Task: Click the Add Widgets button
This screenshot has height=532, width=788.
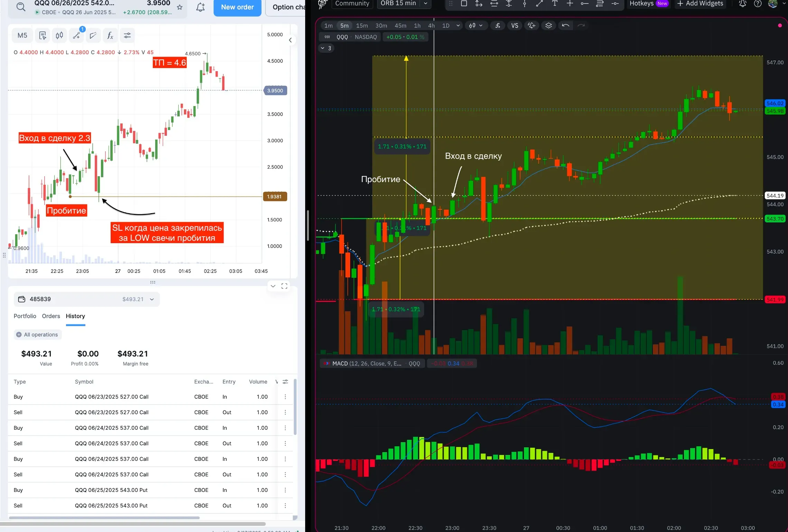Action: click(700, 4)
